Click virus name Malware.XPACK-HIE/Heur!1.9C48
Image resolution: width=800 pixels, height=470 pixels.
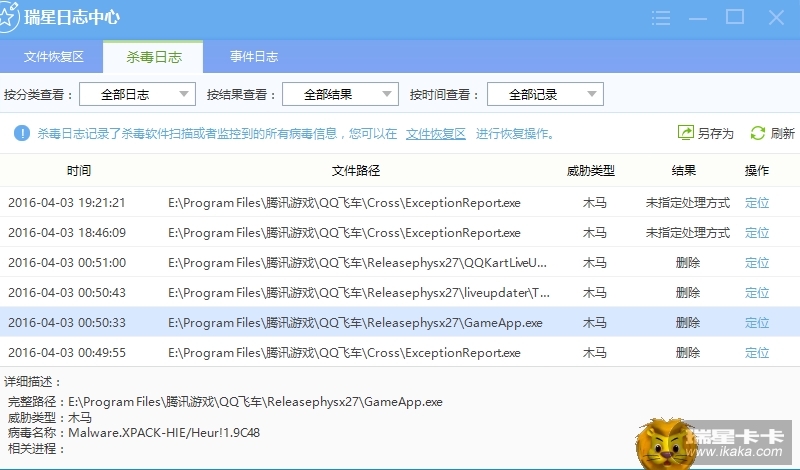[164, 433]
